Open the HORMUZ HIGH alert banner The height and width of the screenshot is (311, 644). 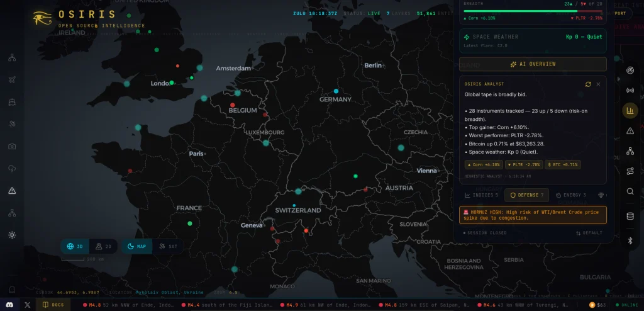pos(533,215)
